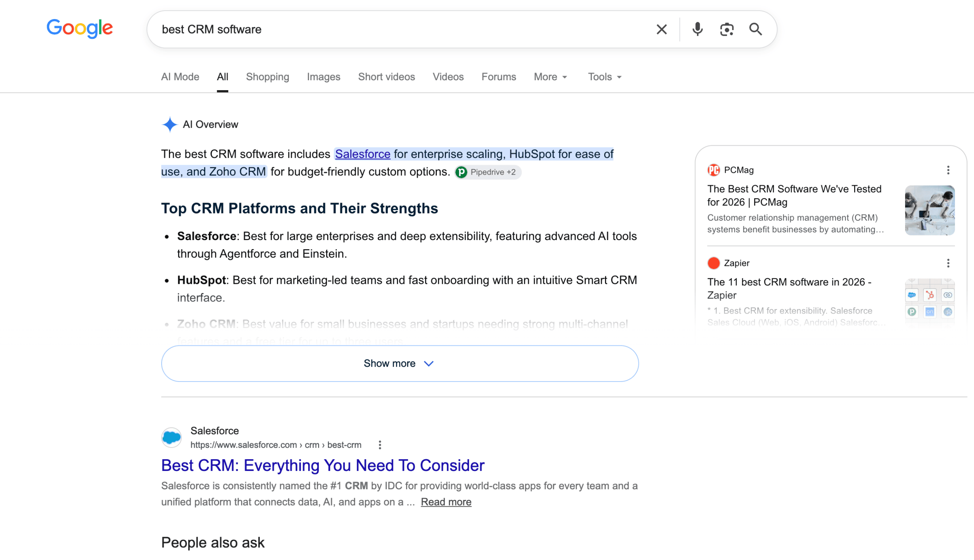Click the Top CRM Platforms and Their Strengths heading

point(299,208)
